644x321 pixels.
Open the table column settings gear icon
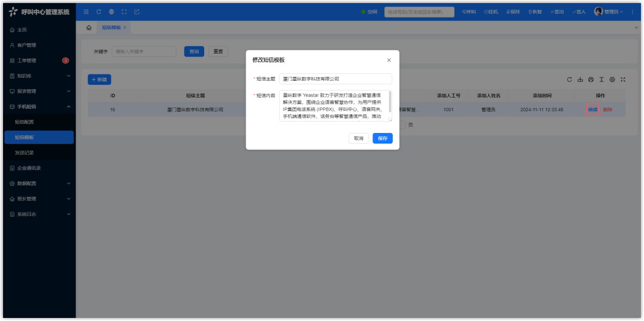point(612,80)
